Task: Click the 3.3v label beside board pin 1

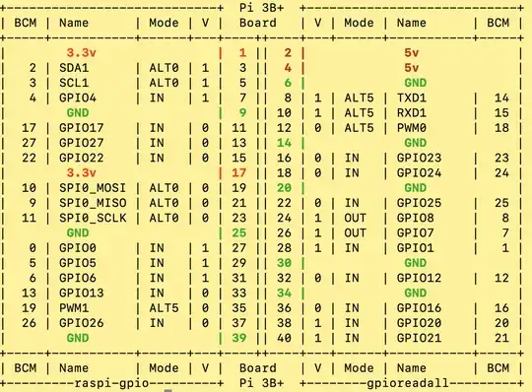Action: pos(81,53)
